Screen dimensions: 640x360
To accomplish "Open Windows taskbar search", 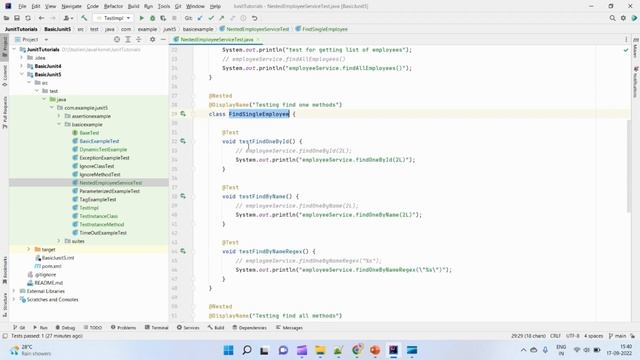I will pos(247,350).
